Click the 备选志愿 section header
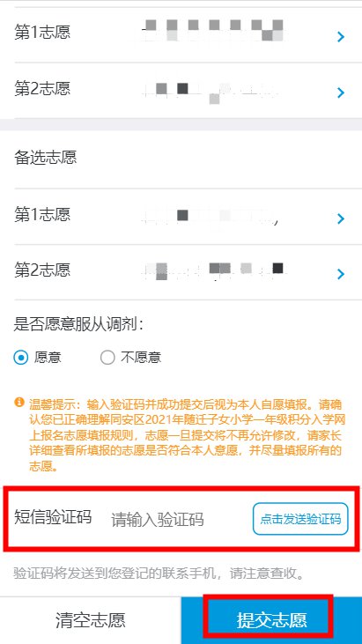 coord(46,158)
